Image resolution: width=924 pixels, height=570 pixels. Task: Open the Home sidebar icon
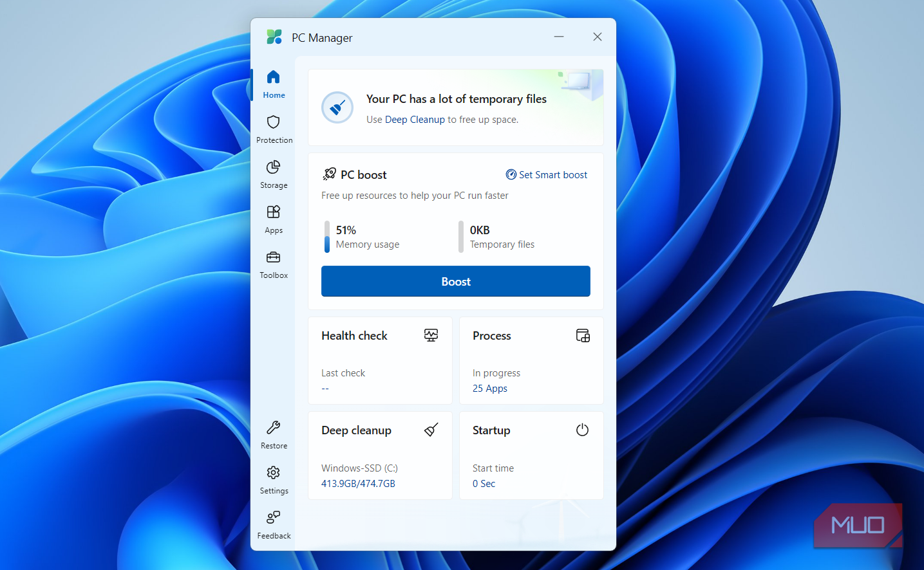click(x=273, y=77)
